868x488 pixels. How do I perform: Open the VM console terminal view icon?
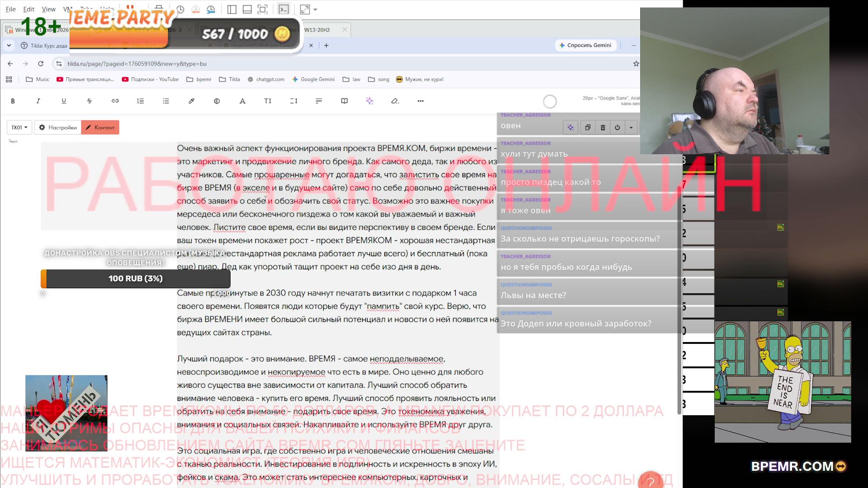coord(283,9)
